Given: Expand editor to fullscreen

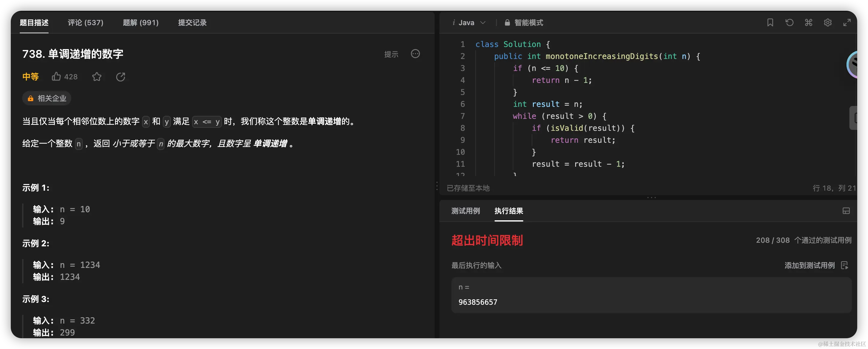Looking at the screenshot, I should 847,22.
